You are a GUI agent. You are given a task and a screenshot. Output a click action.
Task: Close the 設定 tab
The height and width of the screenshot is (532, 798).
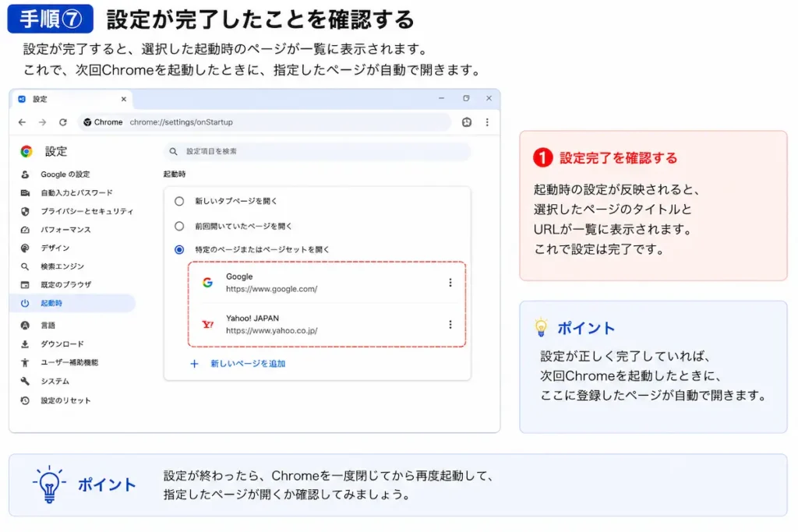tap(124, 99)
